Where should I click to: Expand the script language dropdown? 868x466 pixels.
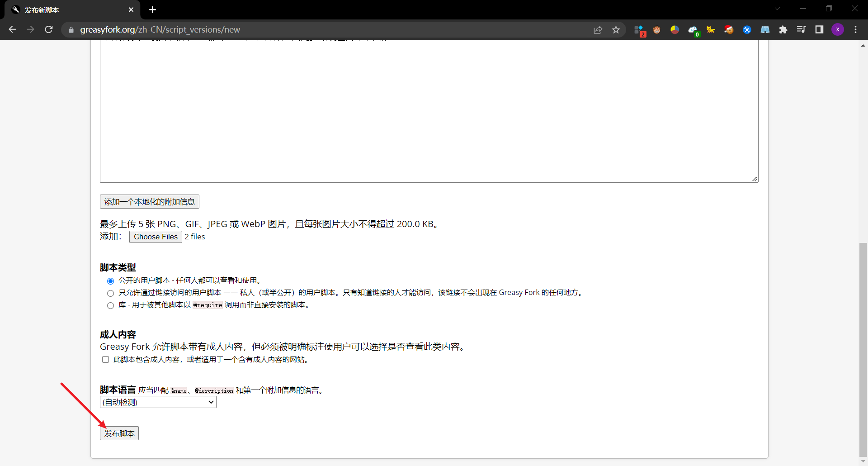158,402
